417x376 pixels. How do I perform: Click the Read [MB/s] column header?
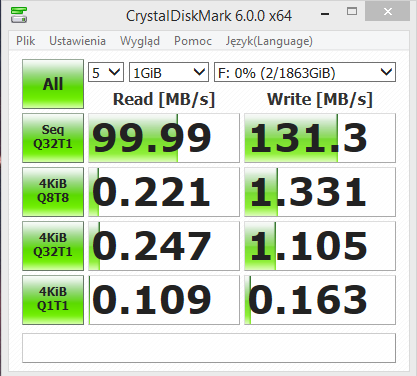coord(164,99)
